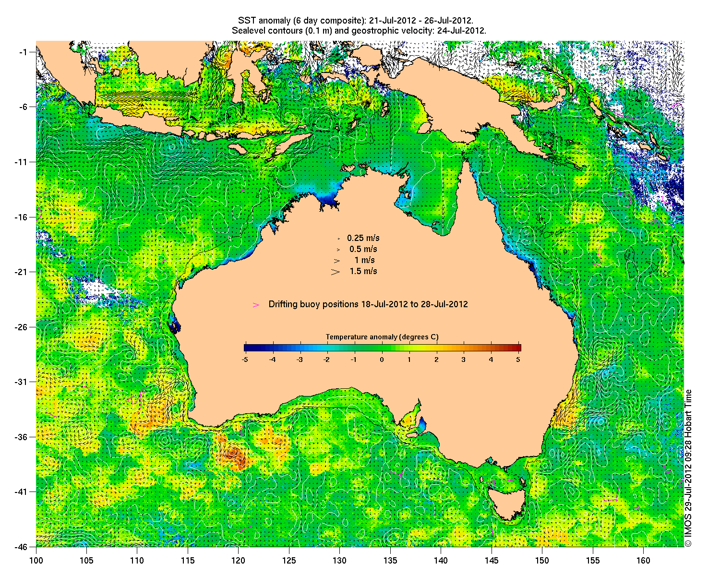Click the 0.25 m/s velocity arrow symbol
The image size is (720, 588).
click(x=339, y=239)
